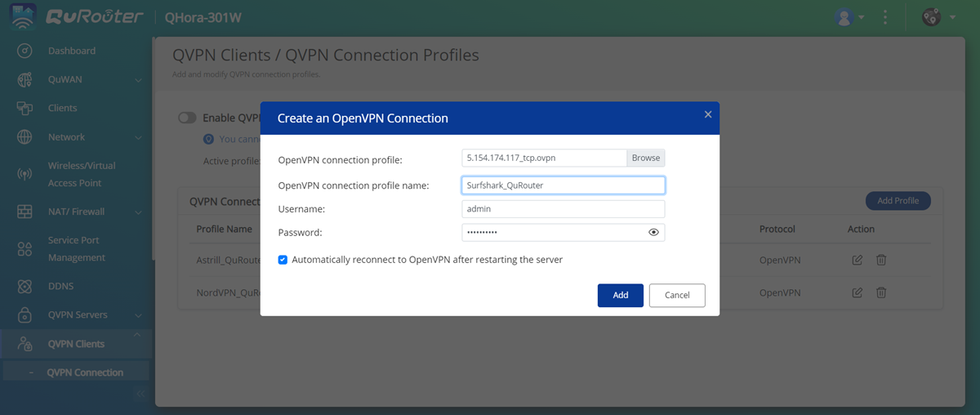Click the Cancel button in dialog
The image size is (980, 415).
tap(677, 295)
